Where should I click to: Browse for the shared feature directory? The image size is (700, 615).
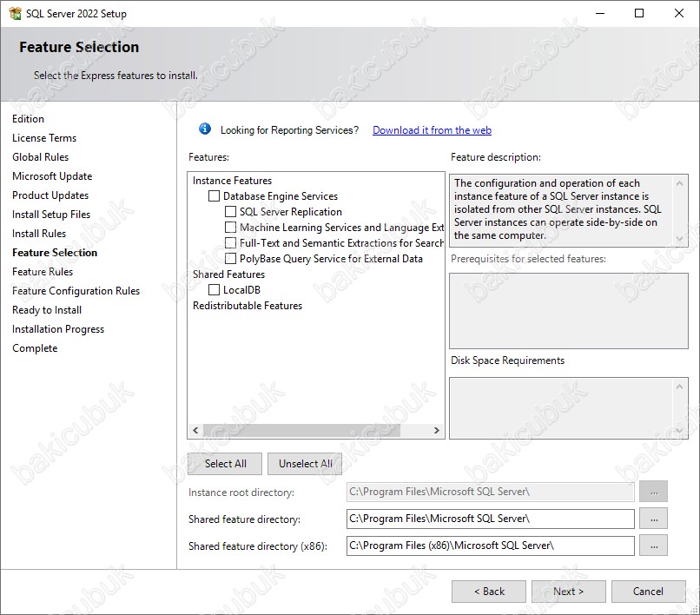[x=654, y=519]
